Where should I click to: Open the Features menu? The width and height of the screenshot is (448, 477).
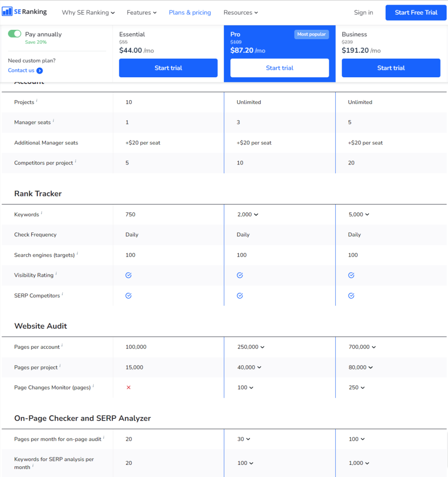pyautogui.click(x=142, y=13)
